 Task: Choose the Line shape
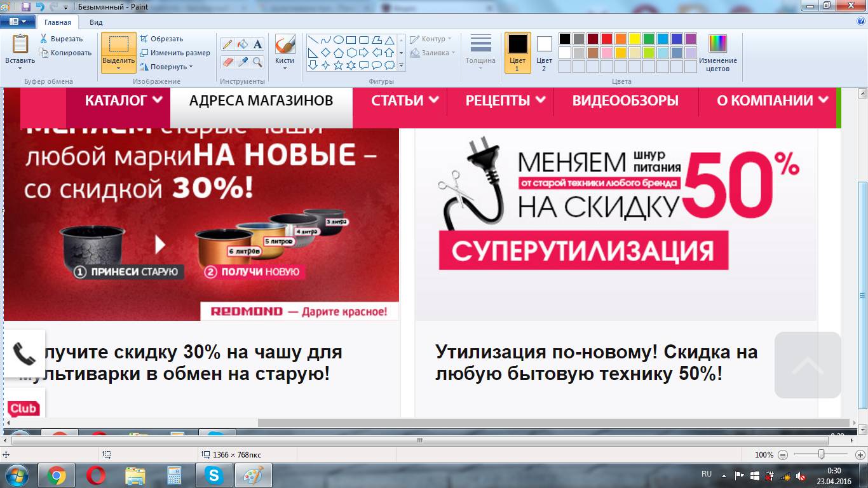pos(313,39)
